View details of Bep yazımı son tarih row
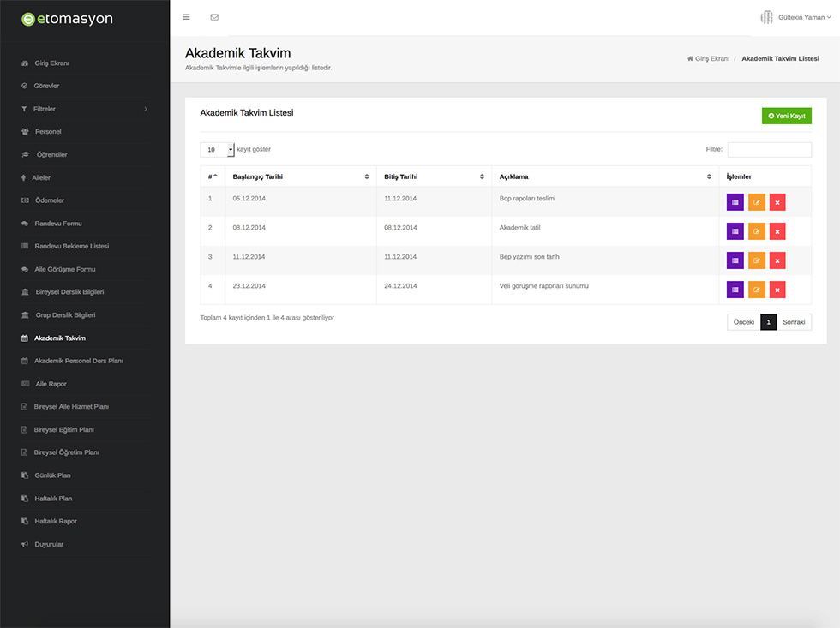Screen dimensions: 840x628 (x=735, y=260)
